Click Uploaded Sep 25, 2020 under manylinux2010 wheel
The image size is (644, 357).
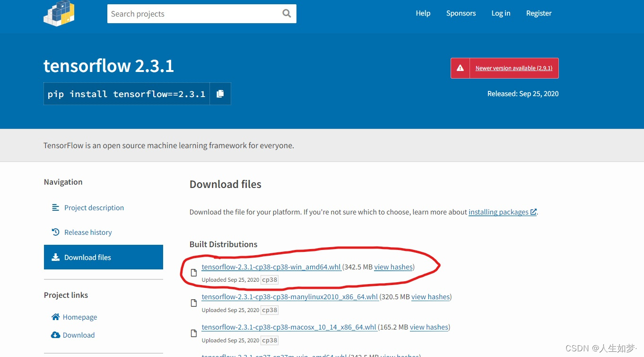point(230,310)
